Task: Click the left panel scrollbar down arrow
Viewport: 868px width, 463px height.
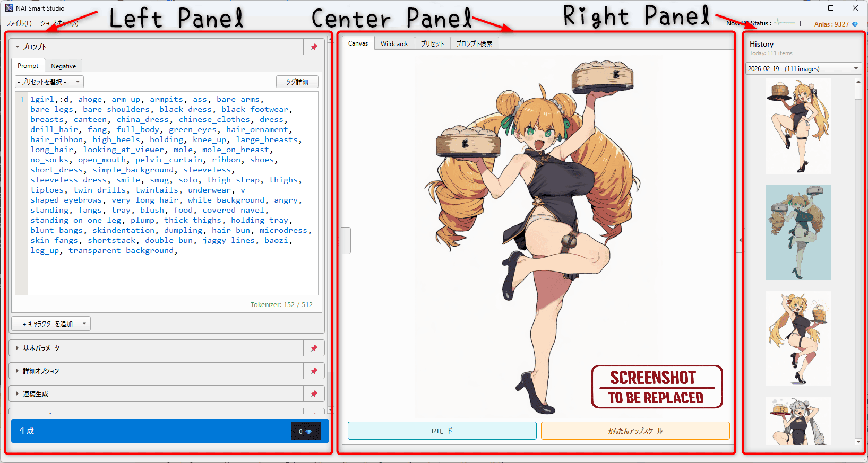Action: pyautogui.click(x=330, y=410)
